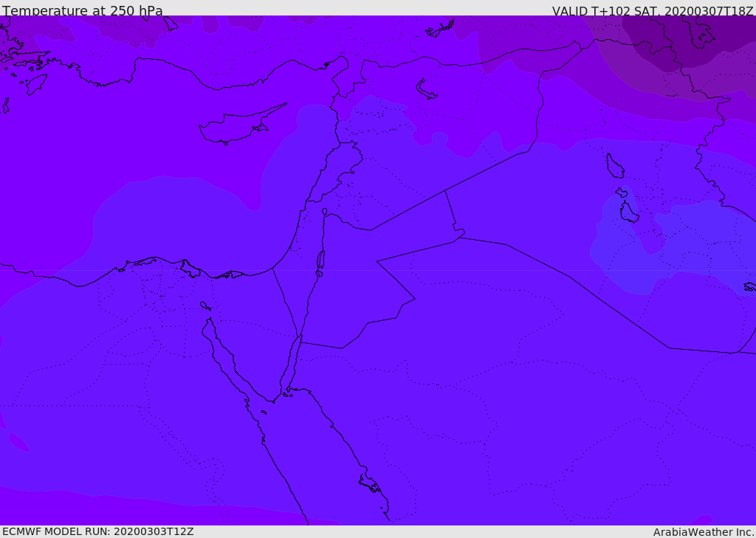The width and height of the screenshot is (756, 538).
Task: Click Lake Tharthar in central Iraq
Action: [x=614, y=165]
